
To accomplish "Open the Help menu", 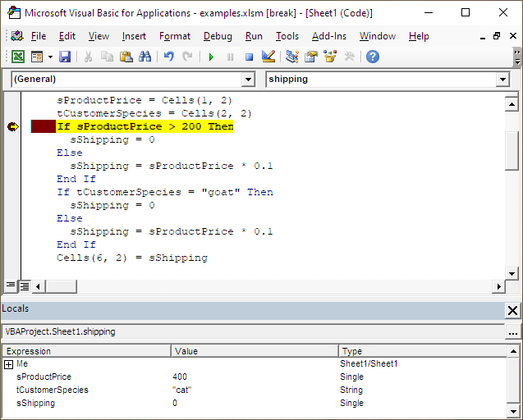I will click(419, 36).
